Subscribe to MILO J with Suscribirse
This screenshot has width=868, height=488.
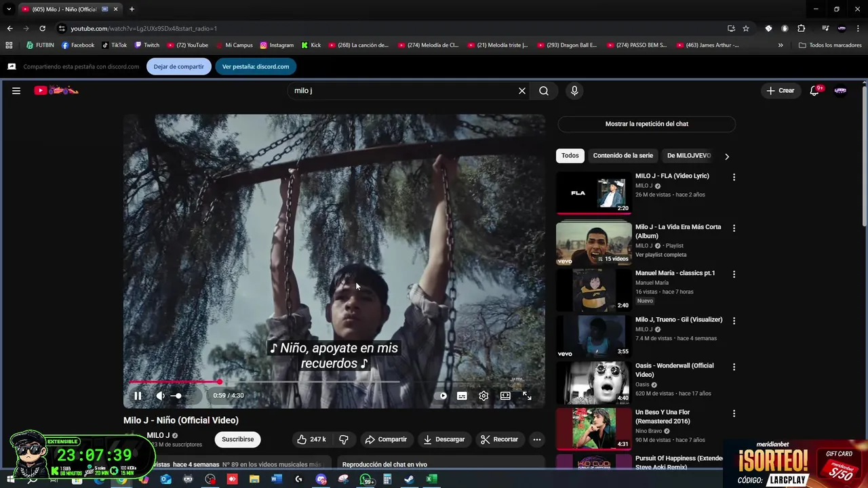(x=237, y=439)
